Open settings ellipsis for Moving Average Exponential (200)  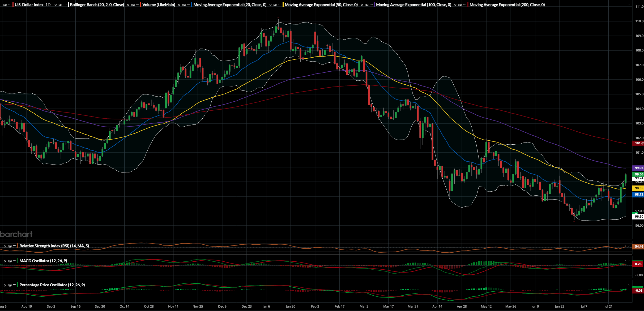tap(464, 5)
